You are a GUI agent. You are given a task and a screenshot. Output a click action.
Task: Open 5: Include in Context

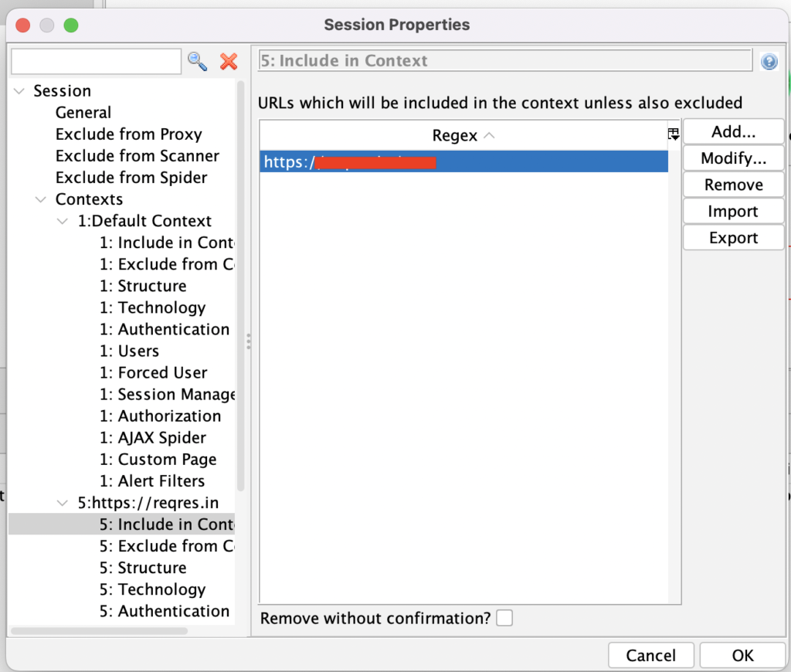coord(167,524)
